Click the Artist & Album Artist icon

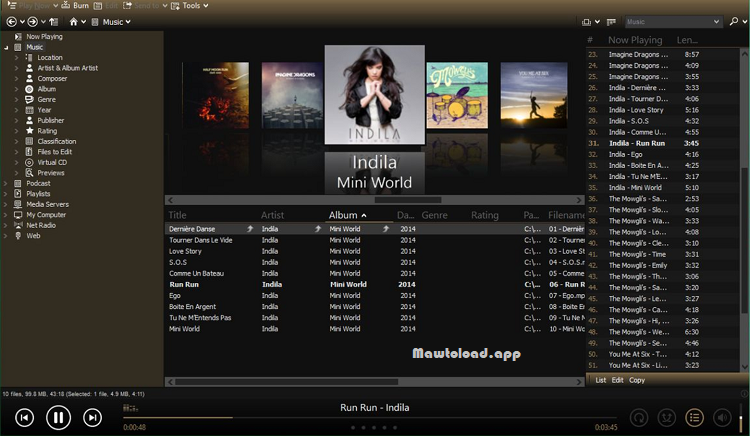coord(29,68)
